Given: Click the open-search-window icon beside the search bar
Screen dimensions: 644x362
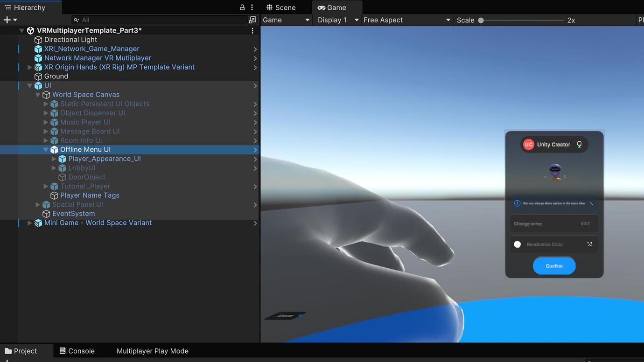Looking at the screenshot, I should [x=252, y=20].
